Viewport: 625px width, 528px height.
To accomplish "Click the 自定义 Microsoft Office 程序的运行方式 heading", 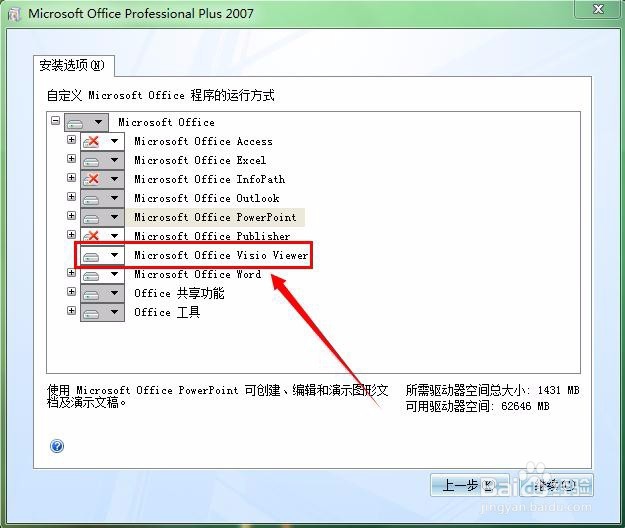I will click(x=161, y=96).
